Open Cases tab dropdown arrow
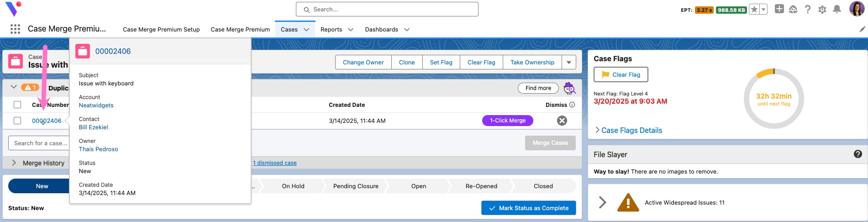Screen dimensions: 868x222 [306, 30]
